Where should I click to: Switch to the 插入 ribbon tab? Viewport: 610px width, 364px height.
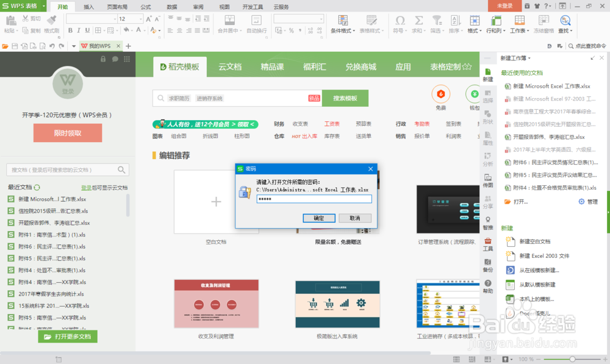88,7
